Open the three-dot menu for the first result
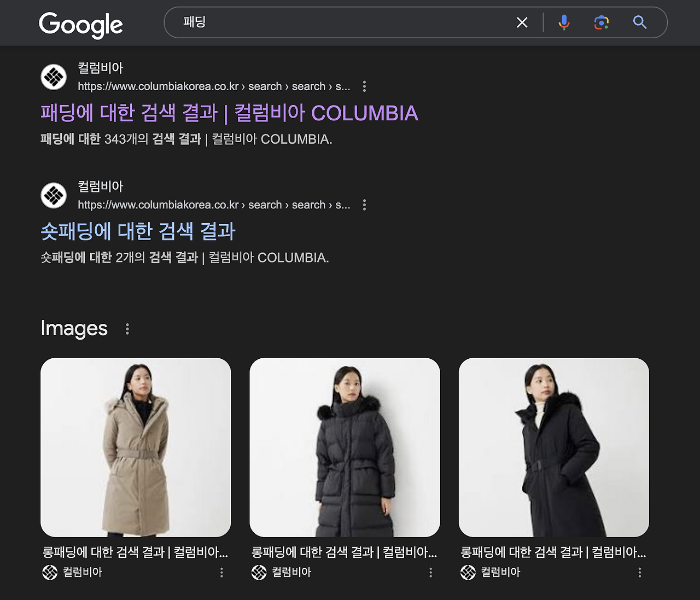The width and height of the screenshot is (700, 600). click(x=364, y=86)
